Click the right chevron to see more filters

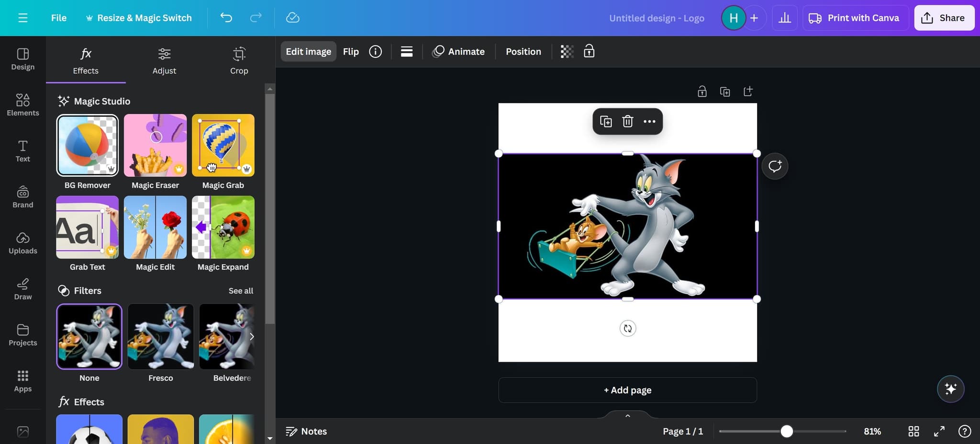[x=253, y=337]
